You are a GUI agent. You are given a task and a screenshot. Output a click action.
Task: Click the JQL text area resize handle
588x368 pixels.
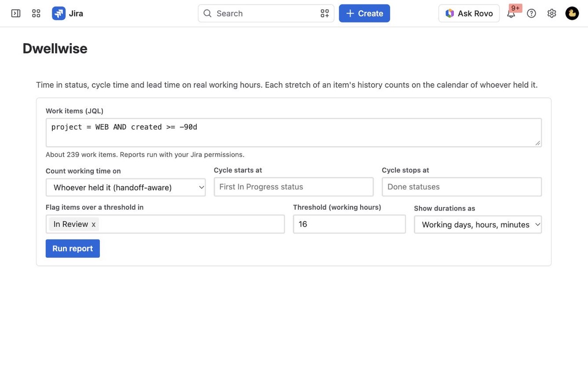(x=538, y=143)
